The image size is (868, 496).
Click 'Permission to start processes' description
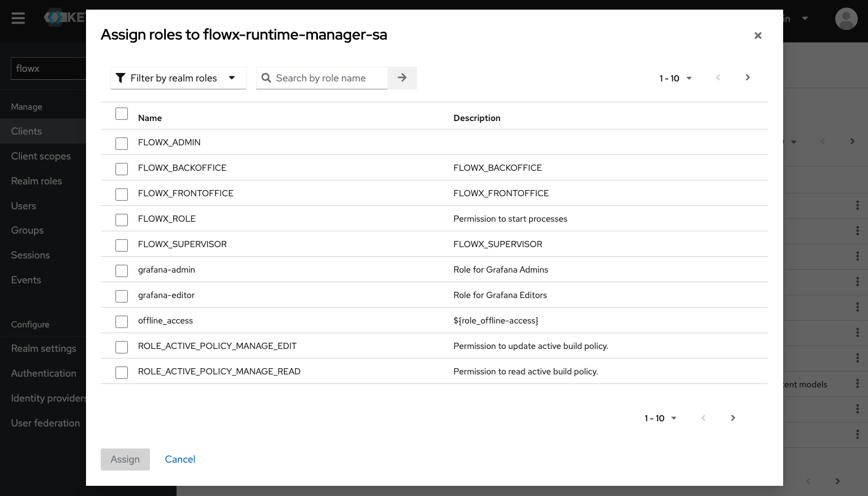click(x=510, y=219)
